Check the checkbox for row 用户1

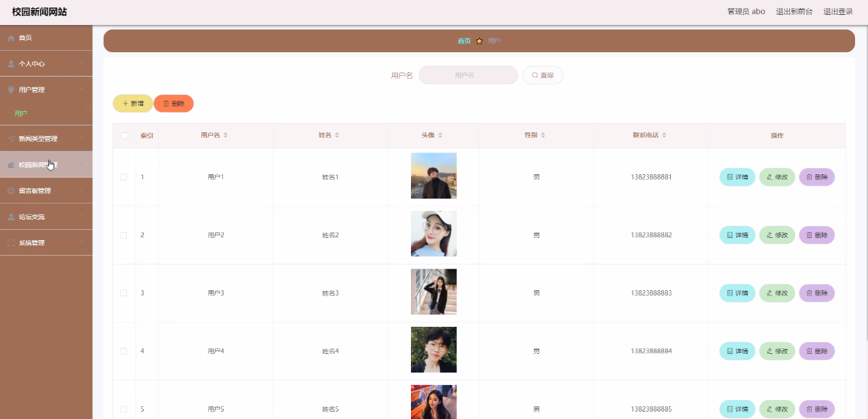(x=123, y=177)
